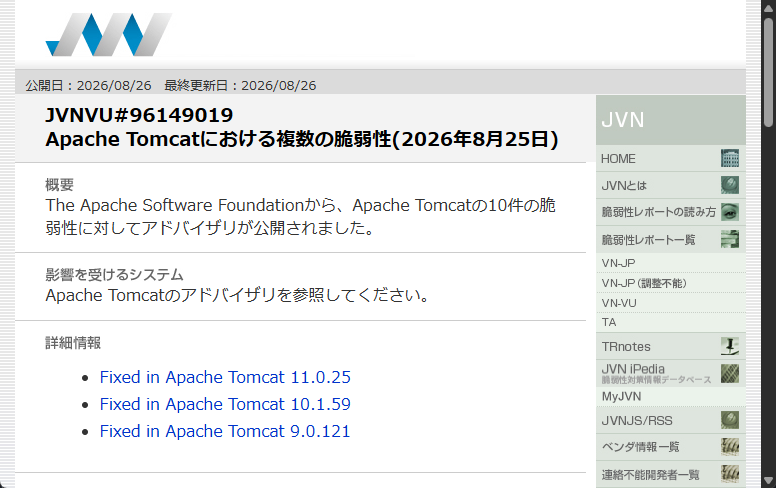
Task: Click the 詳細情報 section heading
Action: [x=73, y=342]
